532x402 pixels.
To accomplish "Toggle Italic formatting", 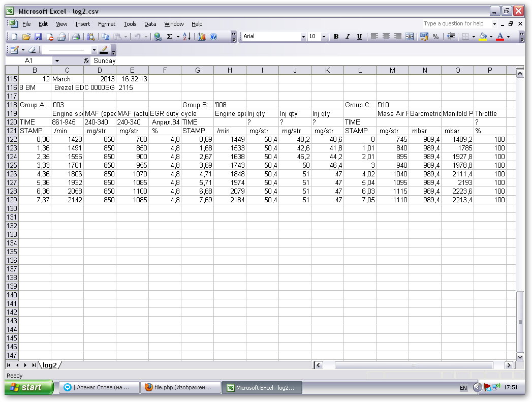I will coord(348,37).
